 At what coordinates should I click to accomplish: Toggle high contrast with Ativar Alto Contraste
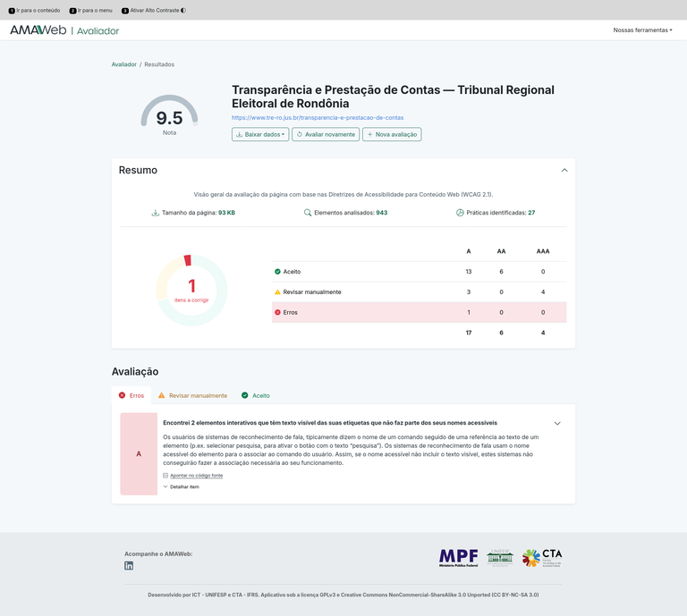(x=153, y=11)
